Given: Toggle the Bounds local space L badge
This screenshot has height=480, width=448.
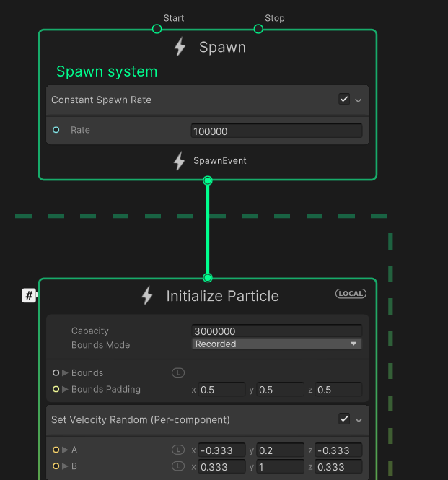Looking at the screenshot, I should pyautogui.click(x=178, y=372).
